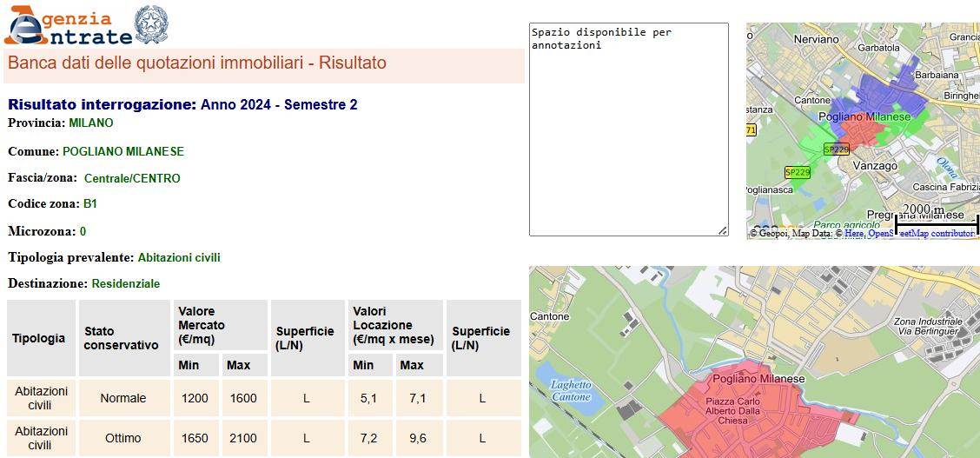Open the Here map data link
This screenshot has height=458, width=980.
tap(854, 234)
